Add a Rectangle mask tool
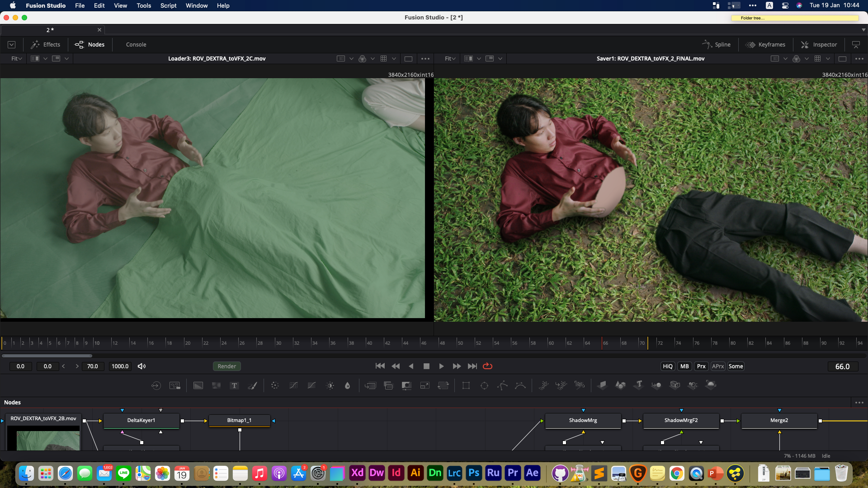868x488 pixels. tap(466, 385)
